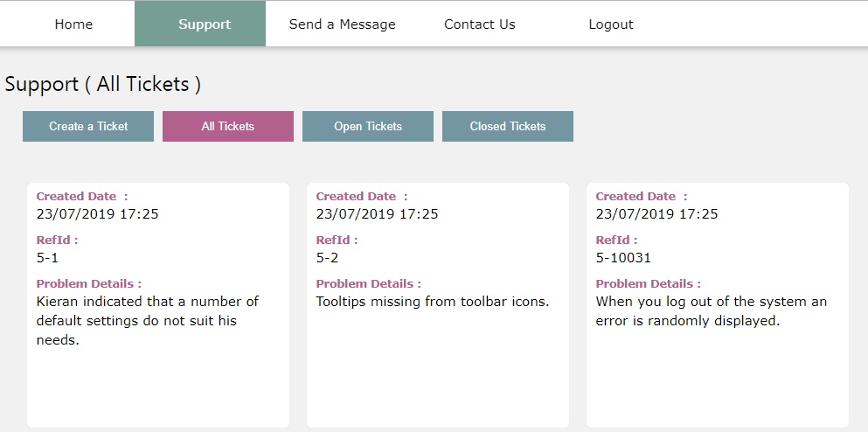868x432 pixels.
Task: Click Logout in the navigation bar
Action: click(611, 24)
